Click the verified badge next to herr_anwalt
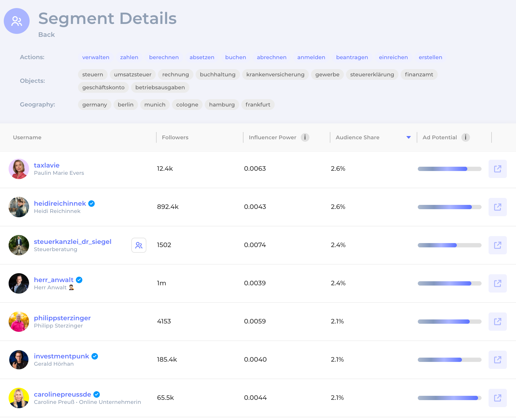516x420 pixels. [x=79, y=280]
